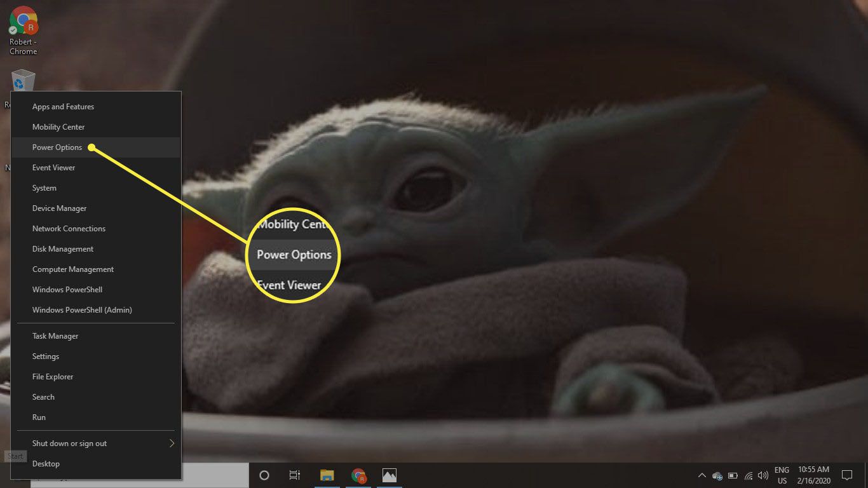Select Disk Management in the menu

click(x=96, y=249)
